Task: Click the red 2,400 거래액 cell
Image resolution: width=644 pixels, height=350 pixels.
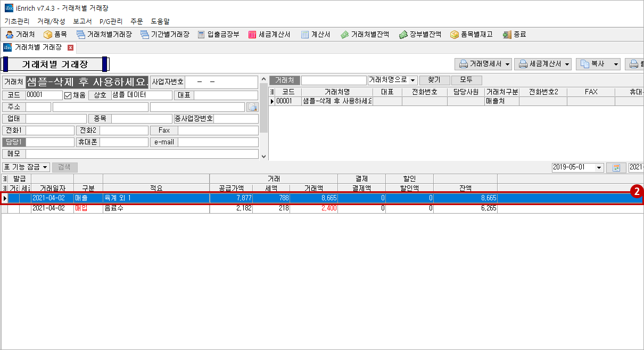Action: pos(314,208)
